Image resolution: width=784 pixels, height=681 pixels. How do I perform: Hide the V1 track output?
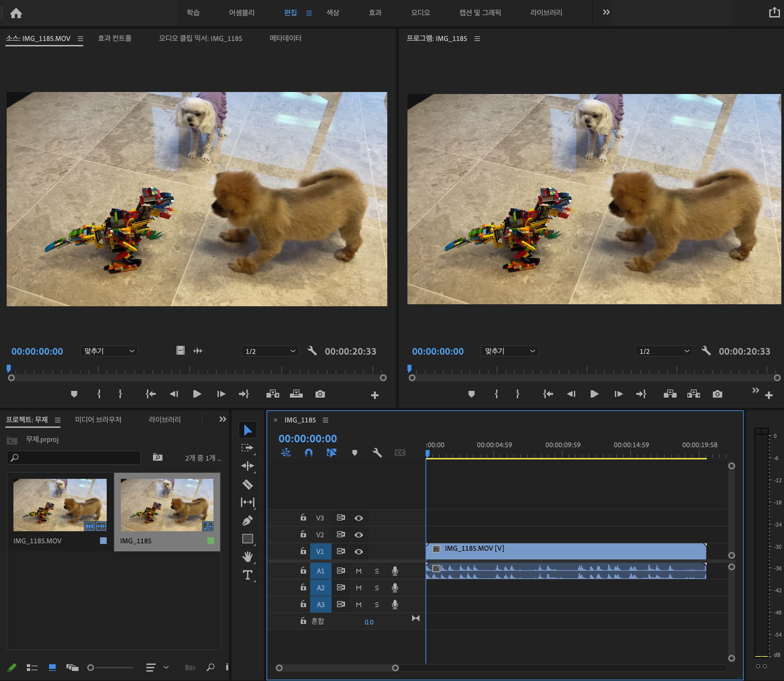(x=358, y=551)
